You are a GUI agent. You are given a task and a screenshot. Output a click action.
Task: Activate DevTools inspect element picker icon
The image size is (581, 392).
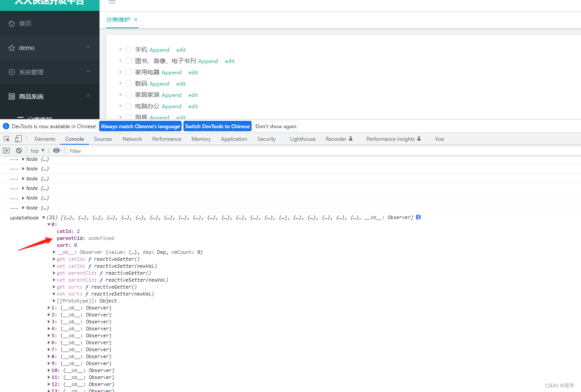pyautogui.click(x=7, y=139)
